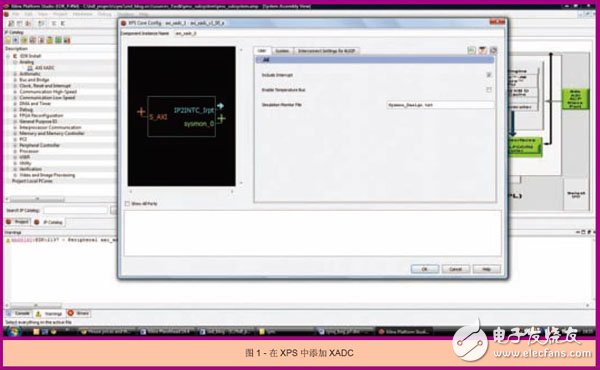
Task: Toggle the Include Interrupt checkbox
Action: click(x=489, y=75)
